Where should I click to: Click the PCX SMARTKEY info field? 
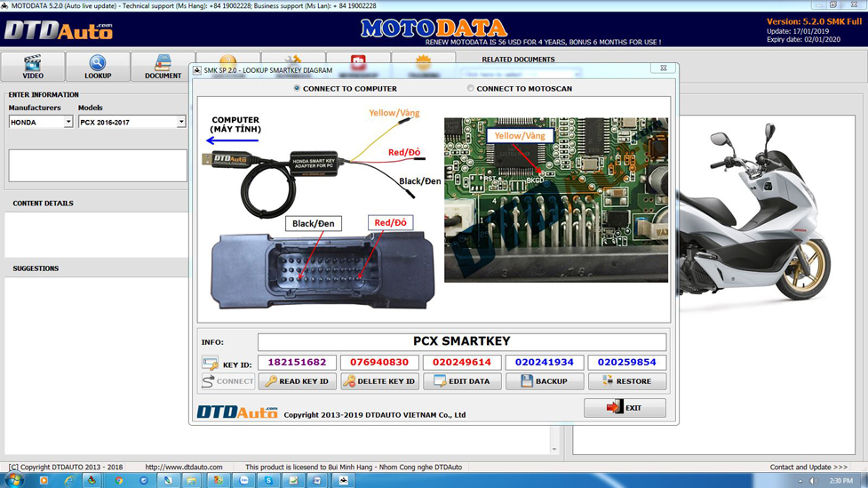point(462,341)
